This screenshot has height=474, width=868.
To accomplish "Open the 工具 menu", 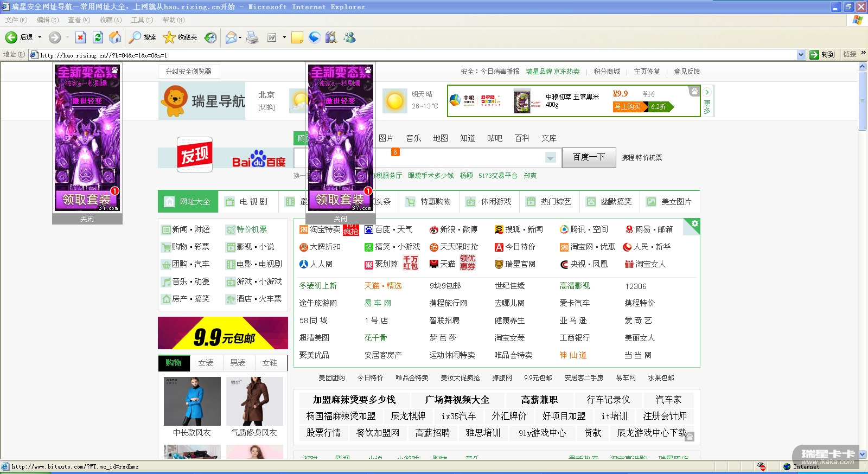I will coord(142,20).
